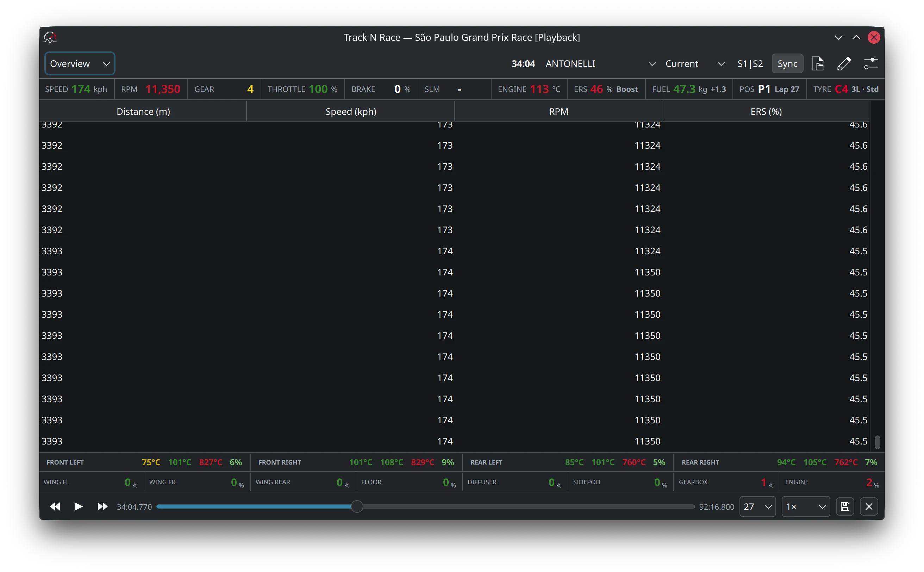Click the FRONT LEFT tyre temperatures panel
Viewport: 924px width, 572px height.
[x=144, y=462]
